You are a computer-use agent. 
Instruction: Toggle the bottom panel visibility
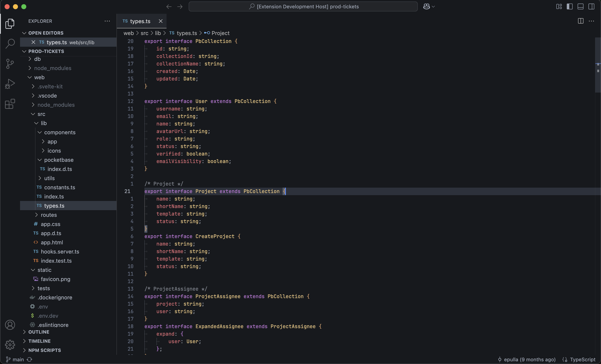click(580, 7)
